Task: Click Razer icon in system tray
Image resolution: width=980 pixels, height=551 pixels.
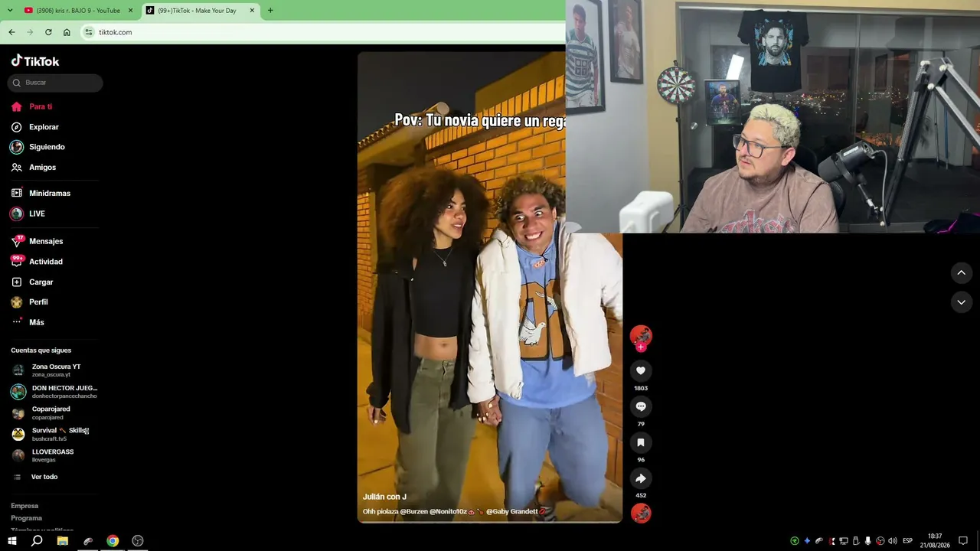Action: [x=795, y=541]
